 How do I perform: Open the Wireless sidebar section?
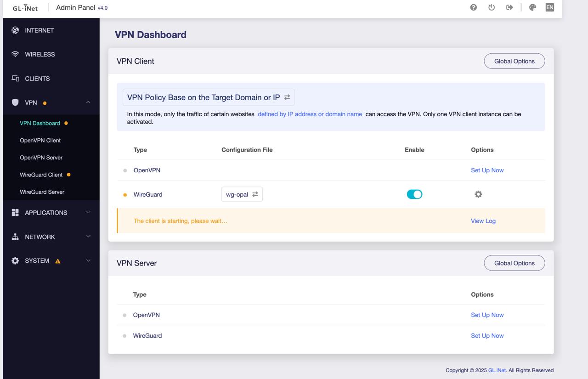40,54
